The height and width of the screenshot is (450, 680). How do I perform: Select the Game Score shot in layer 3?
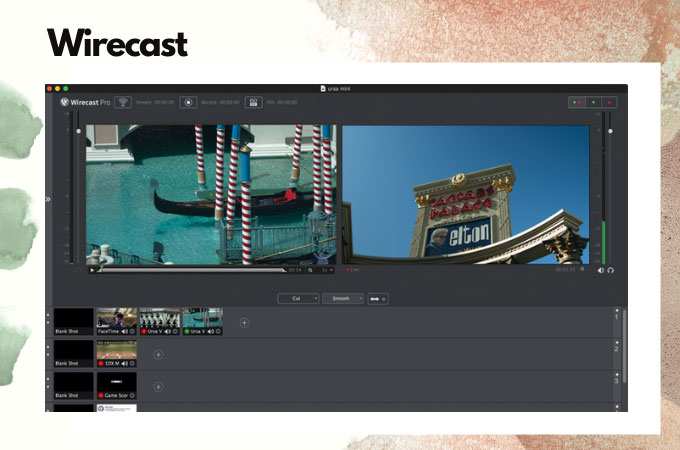pos(116,382)
